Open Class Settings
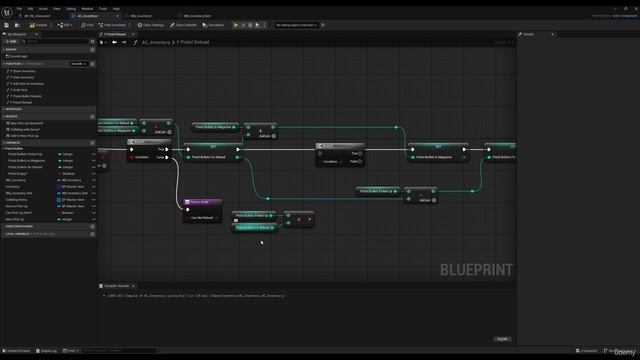Image resolution: width=640 pixels, height=360 pixels. pos(151,25)
